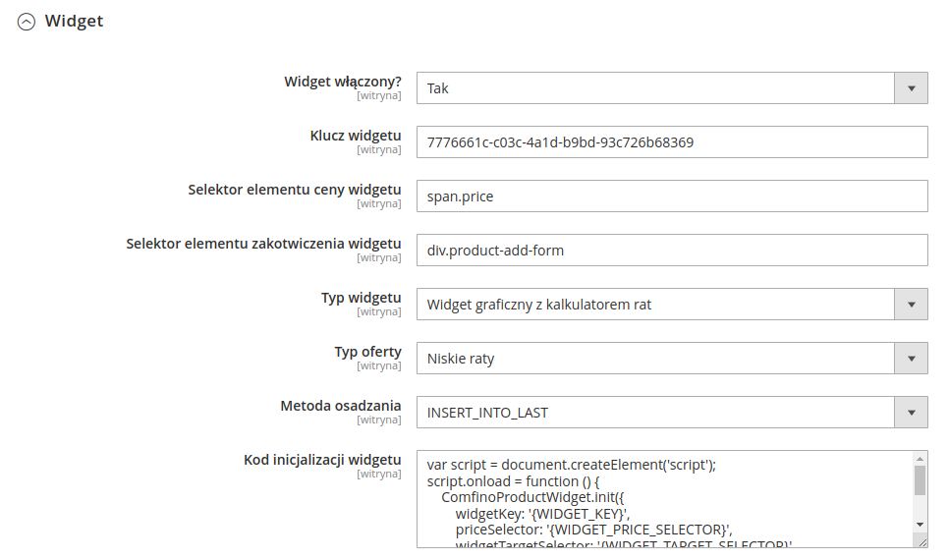Screen dimensions: 949x560
Task: Open the Typ widgetu dropdown arrow
Action: point(911,305)
